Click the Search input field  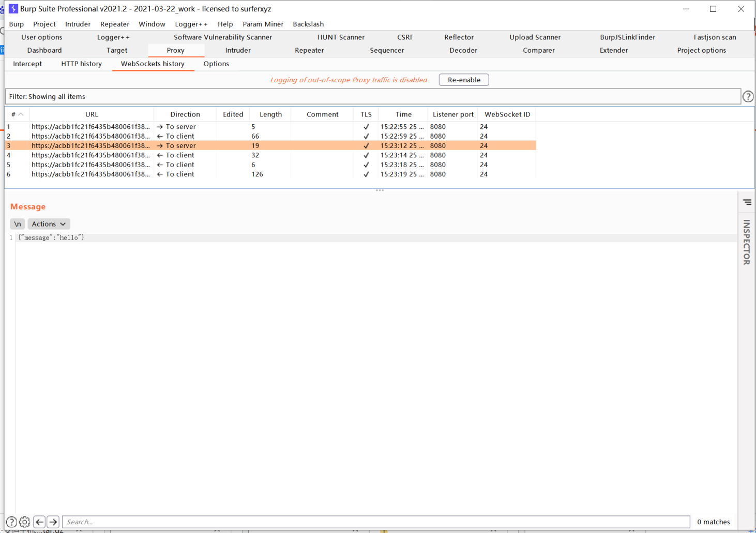pyautogui.click(x=376, y=522)
